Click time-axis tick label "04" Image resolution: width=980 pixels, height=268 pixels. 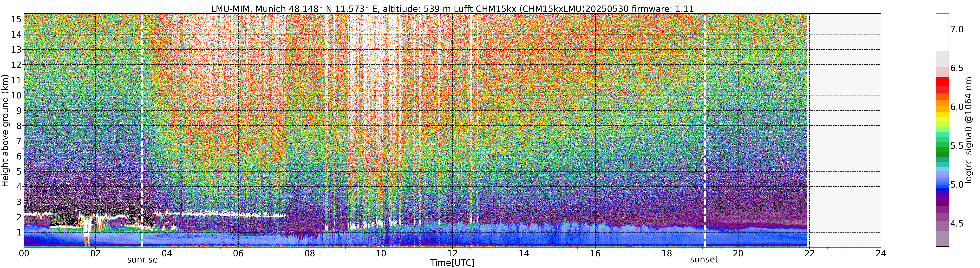coord(167,254)
